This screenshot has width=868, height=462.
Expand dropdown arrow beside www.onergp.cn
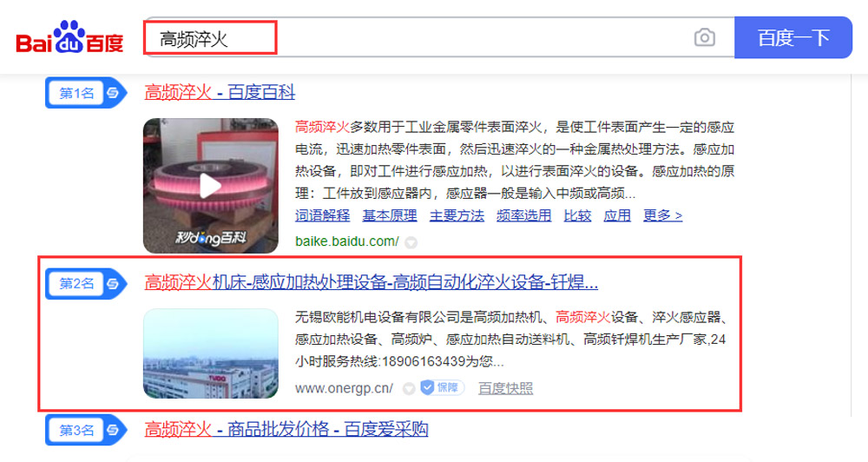tap(409, 388)
